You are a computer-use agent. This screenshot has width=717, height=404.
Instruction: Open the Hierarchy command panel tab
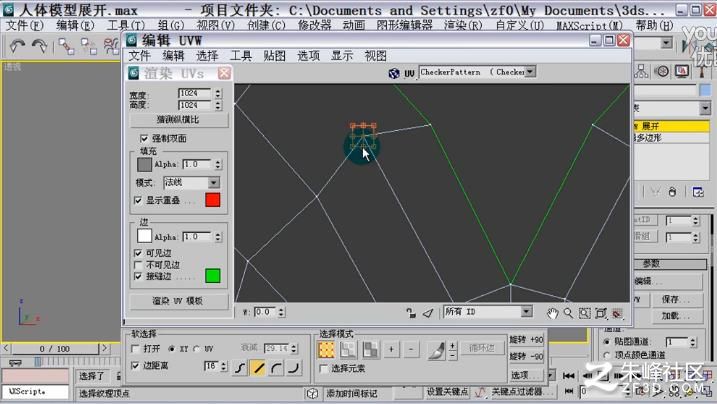[x=642, y=71]
